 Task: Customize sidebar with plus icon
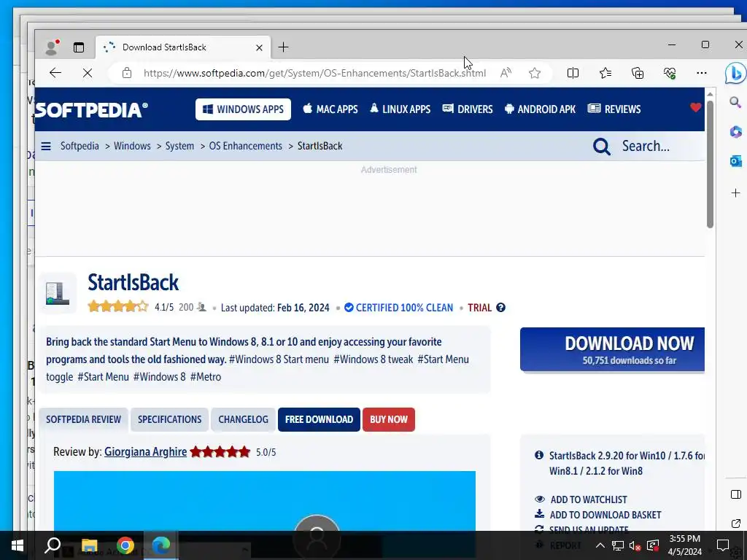pyautogui.click(x=735, y=192)
